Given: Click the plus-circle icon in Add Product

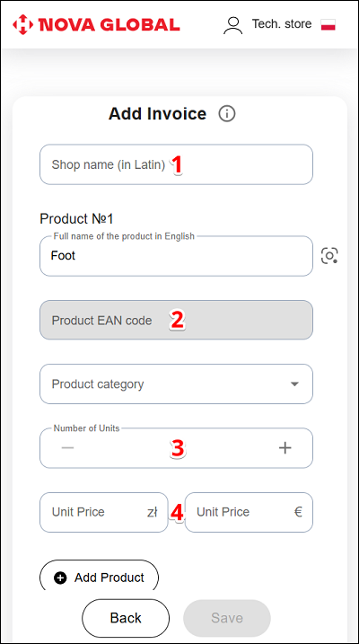Looking at the screenshot, I should coord(60,578).
